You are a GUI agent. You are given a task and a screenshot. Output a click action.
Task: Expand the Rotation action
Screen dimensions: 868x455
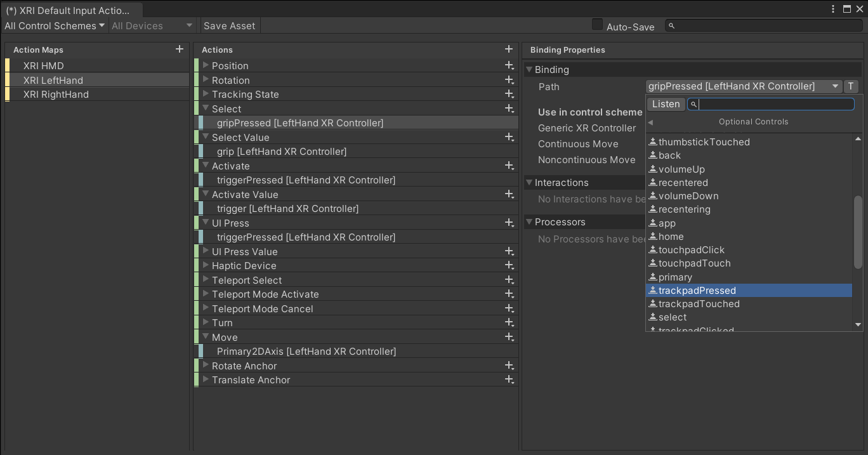coord(206,80)
